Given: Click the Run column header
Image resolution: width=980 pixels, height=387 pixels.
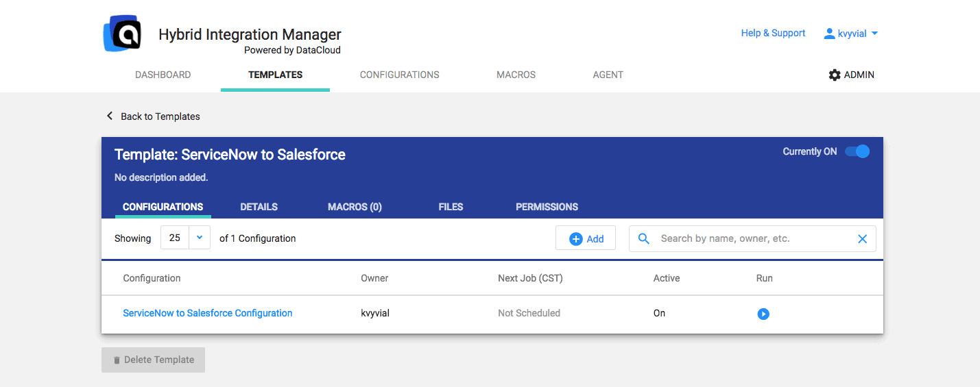Looking at the screenshot, I should (764, 278).
